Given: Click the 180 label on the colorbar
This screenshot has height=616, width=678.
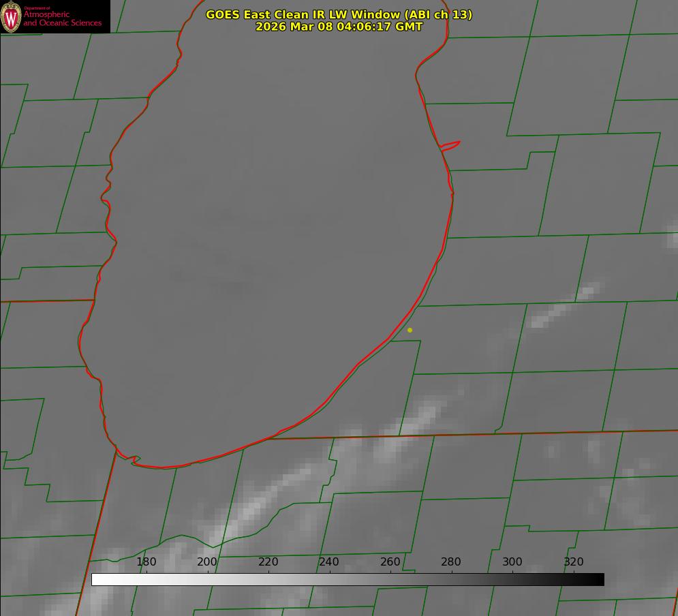Looking at the screenshot, I should (147, 561).
